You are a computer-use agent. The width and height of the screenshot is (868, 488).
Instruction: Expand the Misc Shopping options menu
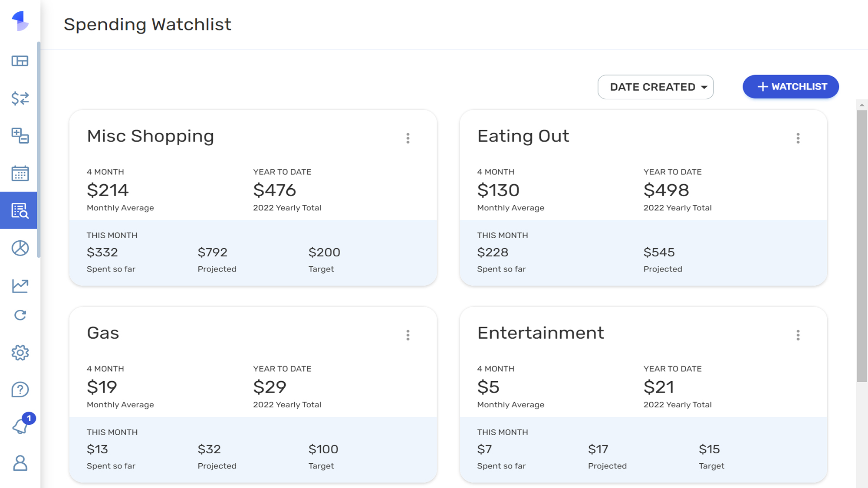click(408, 138)
